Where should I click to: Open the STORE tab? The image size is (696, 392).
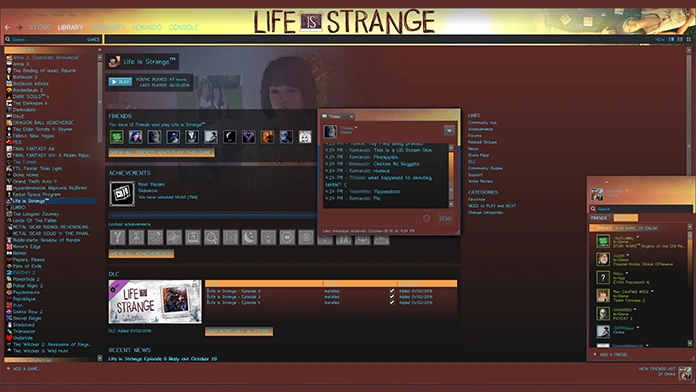point(40,28)
